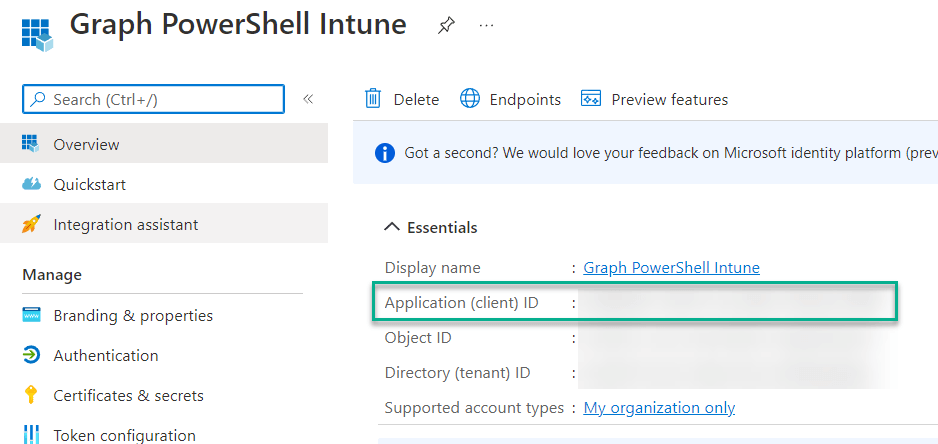Collapse the sidebar with double chevron

point(308,99)
